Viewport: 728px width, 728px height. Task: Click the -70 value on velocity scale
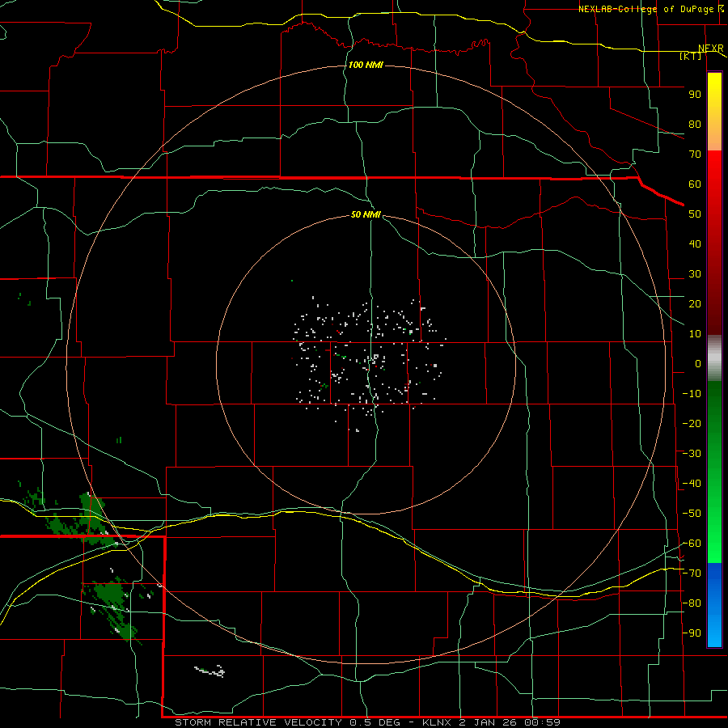tap(692, 574)
